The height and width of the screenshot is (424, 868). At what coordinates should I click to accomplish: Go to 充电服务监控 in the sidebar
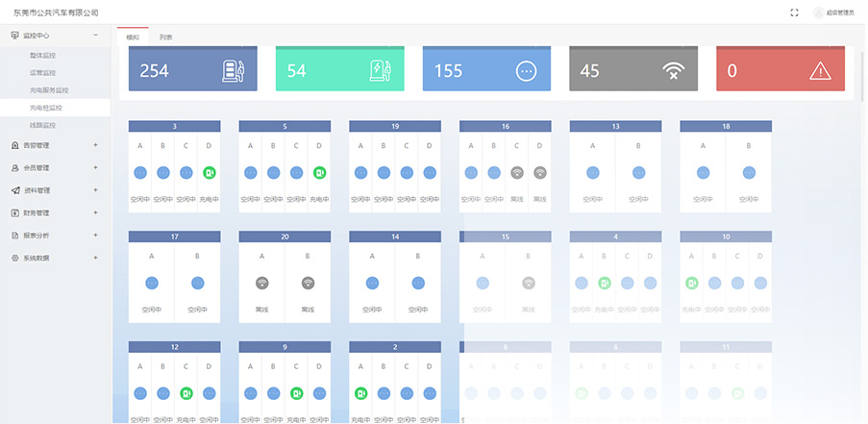pos(48,90)
